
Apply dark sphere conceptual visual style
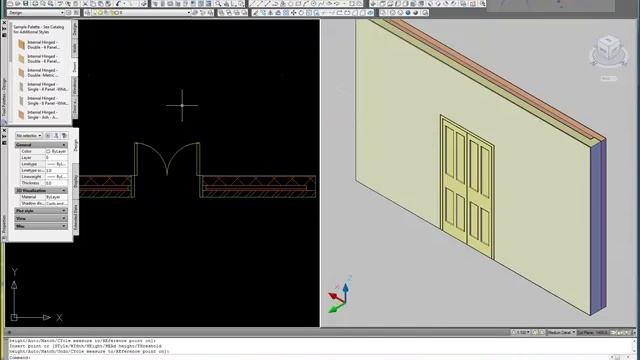(x=416, y=13)
